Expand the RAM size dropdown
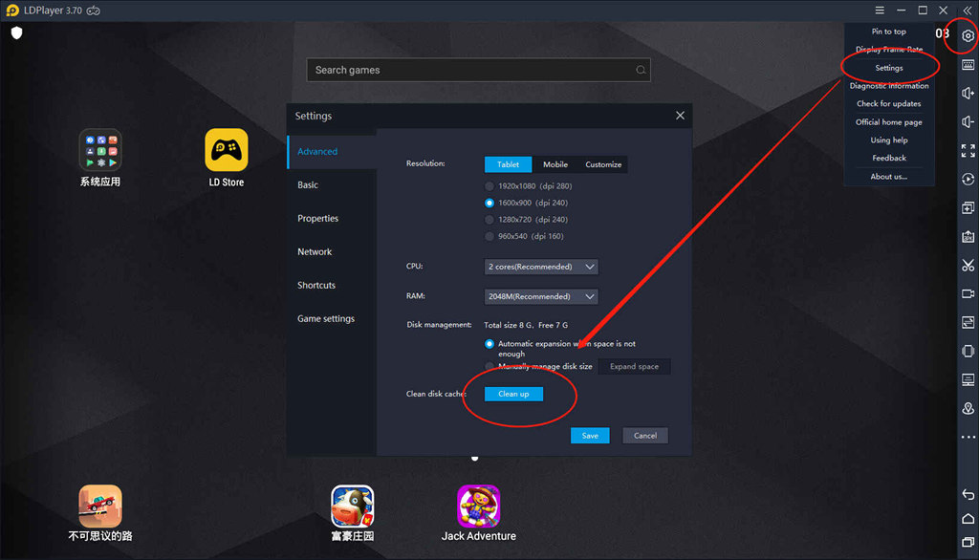The image size is (979, 560). [541, 296]
